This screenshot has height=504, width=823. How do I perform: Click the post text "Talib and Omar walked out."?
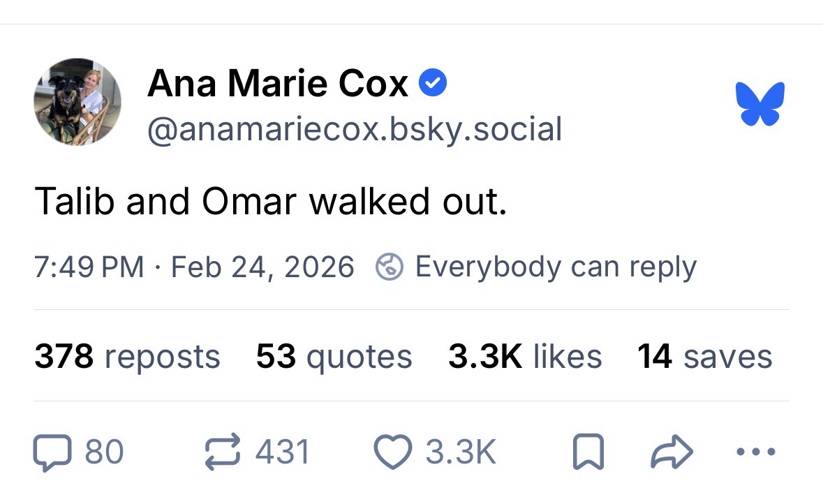click(x=270, y=201)
